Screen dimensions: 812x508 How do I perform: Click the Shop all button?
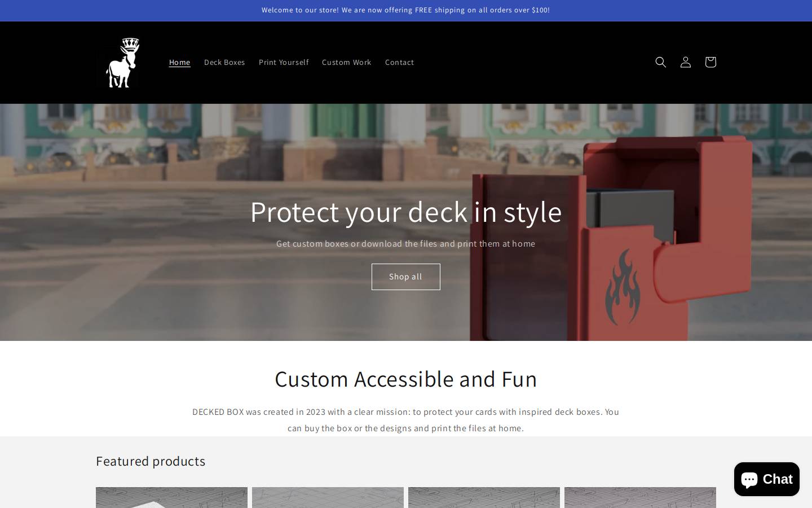click(x=405, y=277)
